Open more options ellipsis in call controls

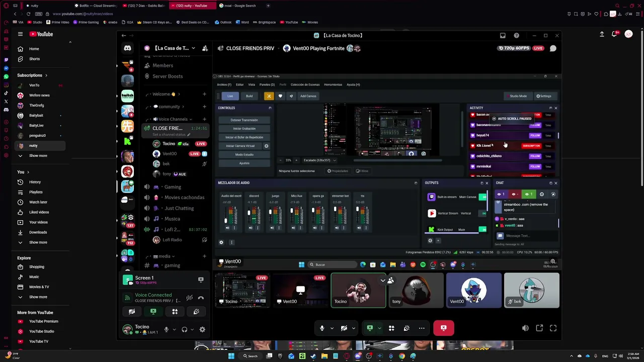[x=422, y=328]
